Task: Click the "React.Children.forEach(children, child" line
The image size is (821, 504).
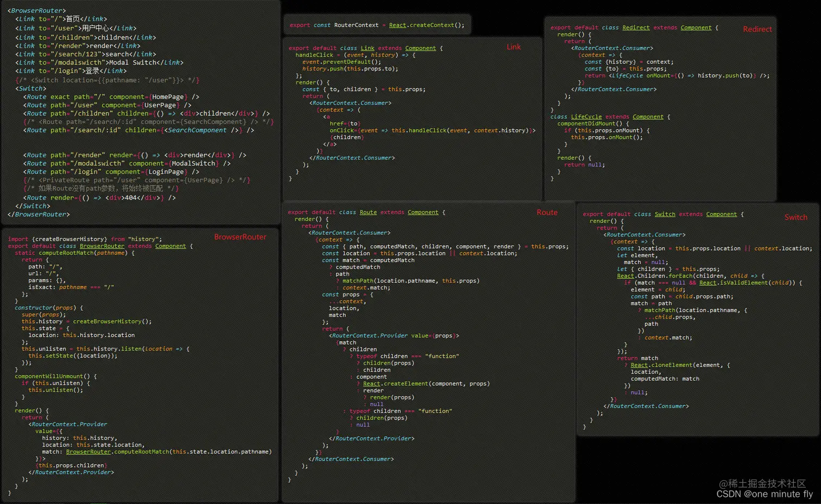Action: (x=690, y=276)
